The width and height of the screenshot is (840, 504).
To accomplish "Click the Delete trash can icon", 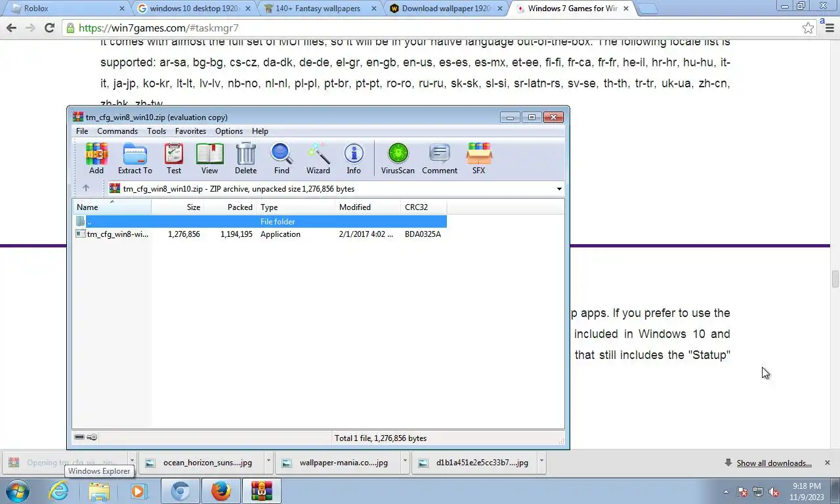I will pyautogui.click(x=245, y=159).
